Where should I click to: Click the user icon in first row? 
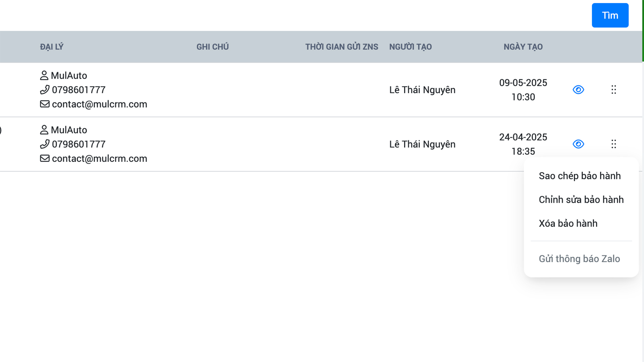click(44, 75)
